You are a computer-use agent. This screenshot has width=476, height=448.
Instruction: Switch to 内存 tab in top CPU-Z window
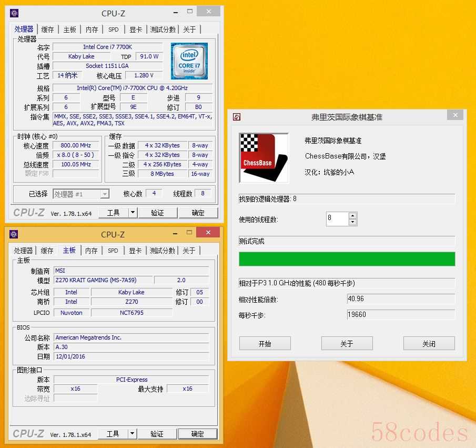tap(92, 29)
